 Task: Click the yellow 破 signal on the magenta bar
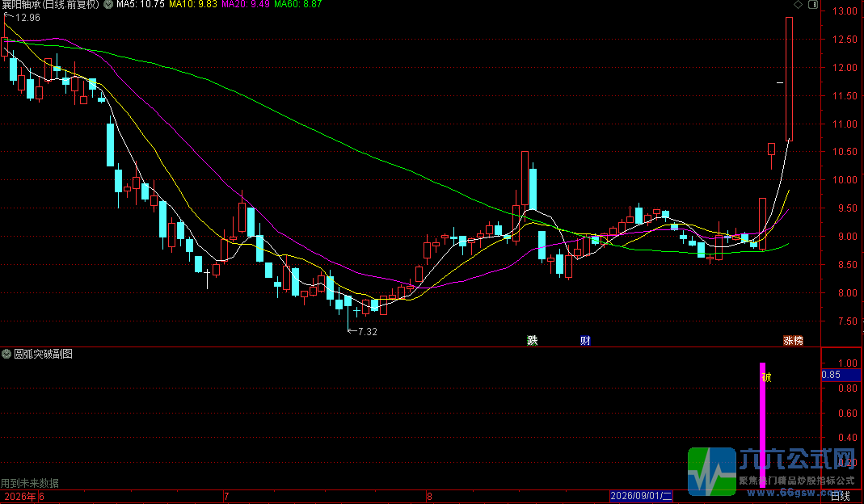(x=766, y=377)
